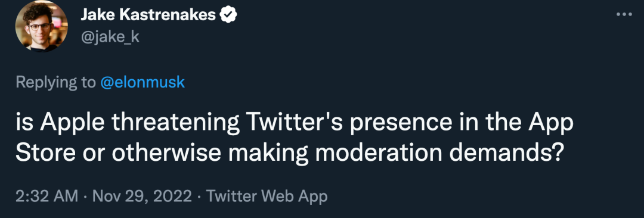Click the blue verified checkmark badge

click(x=228, y=15)
